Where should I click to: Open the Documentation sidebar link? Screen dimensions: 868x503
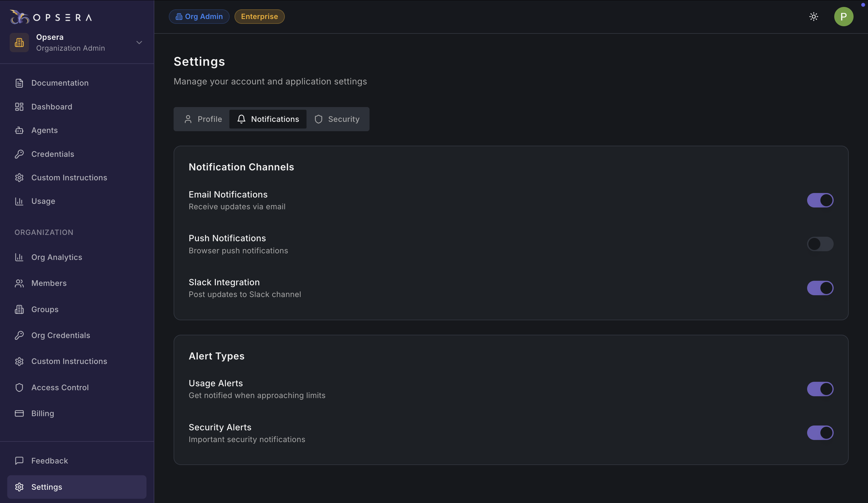point(60,83)
